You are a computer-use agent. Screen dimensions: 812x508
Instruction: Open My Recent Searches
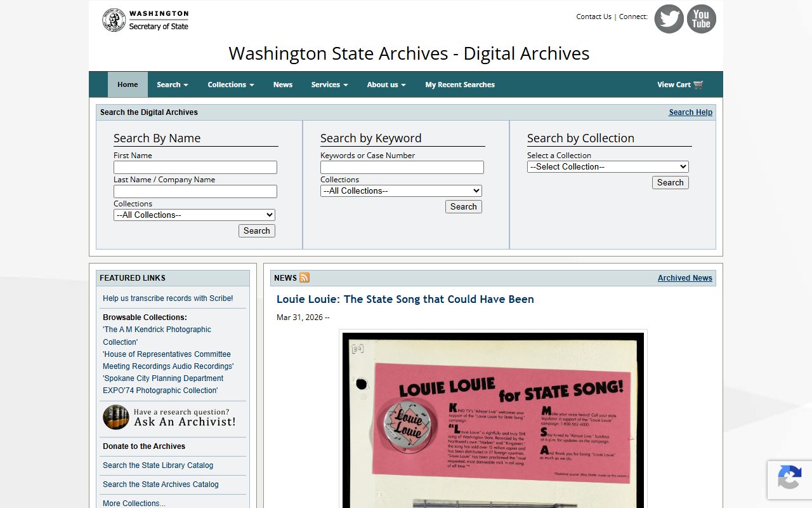460,84
